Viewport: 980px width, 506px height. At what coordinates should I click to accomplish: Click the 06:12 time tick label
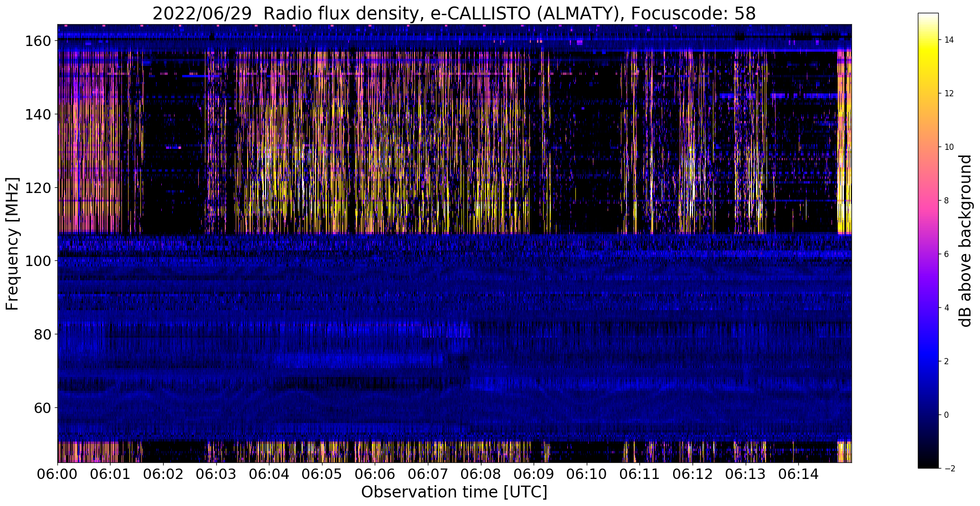click(693, 474)
